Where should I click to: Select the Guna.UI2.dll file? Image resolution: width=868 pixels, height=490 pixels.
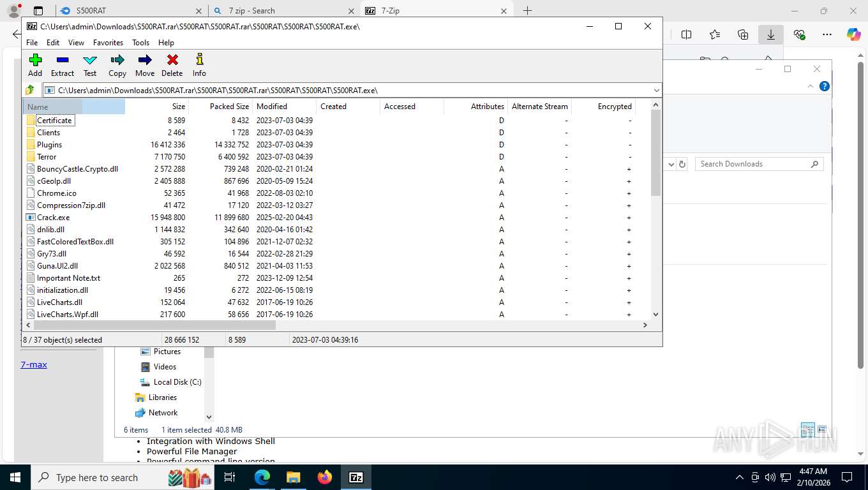click(x=57, y=265)
